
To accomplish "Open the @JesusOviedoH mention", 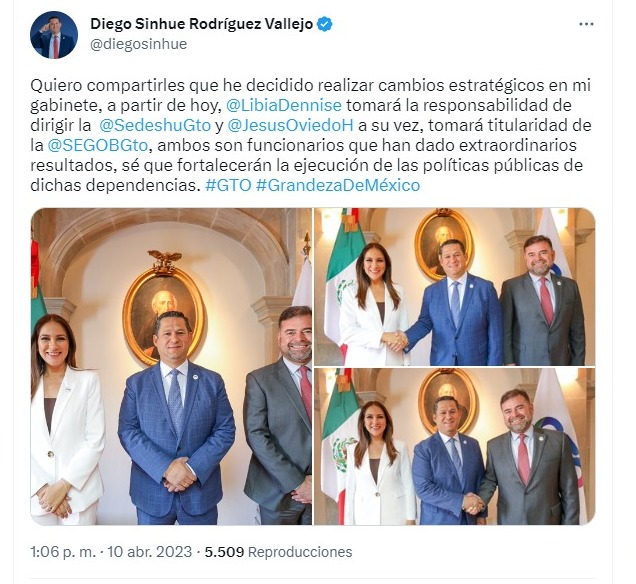I will pos(290,125).
